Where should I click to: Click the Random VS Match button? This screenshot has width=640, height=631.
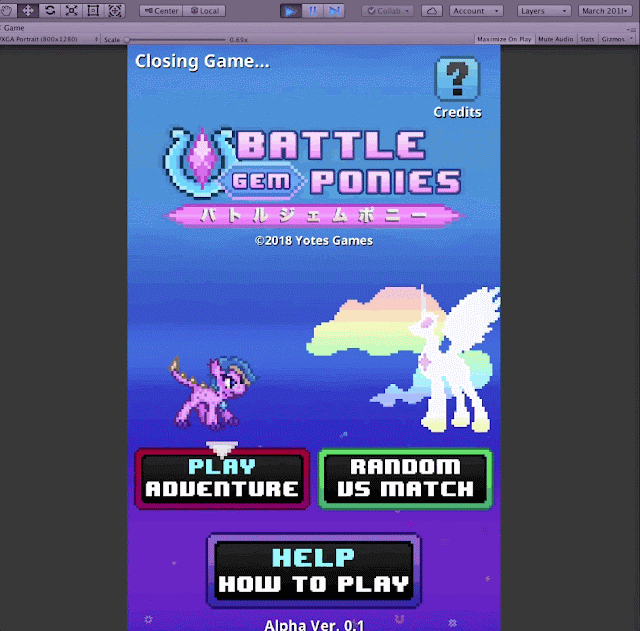[405, 478]
